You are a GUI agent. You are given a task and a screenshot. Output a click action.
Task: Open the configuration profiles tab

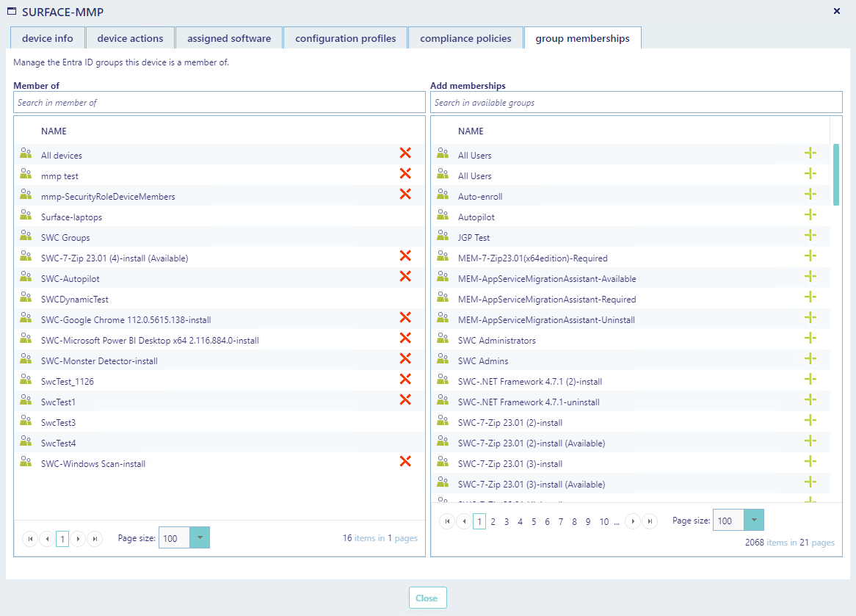point(346,38)
